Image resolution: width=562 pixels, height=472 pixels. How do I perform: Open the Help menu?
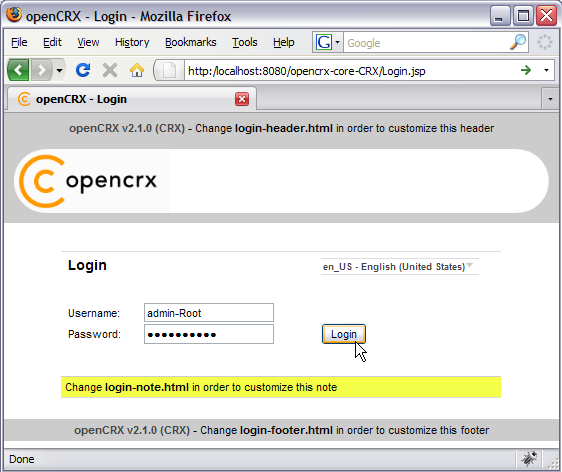tap(284, 42)
